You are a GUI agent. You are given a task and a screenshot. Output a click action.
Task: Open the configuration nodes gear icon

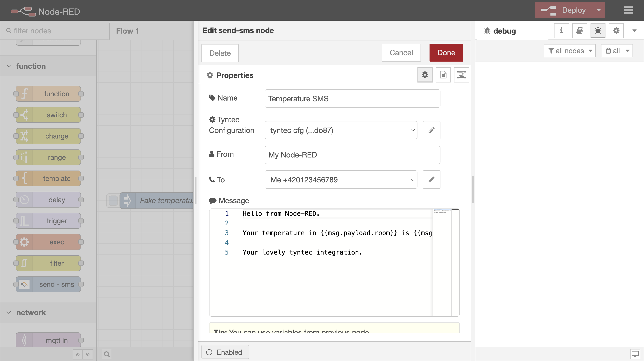(616, 31)
